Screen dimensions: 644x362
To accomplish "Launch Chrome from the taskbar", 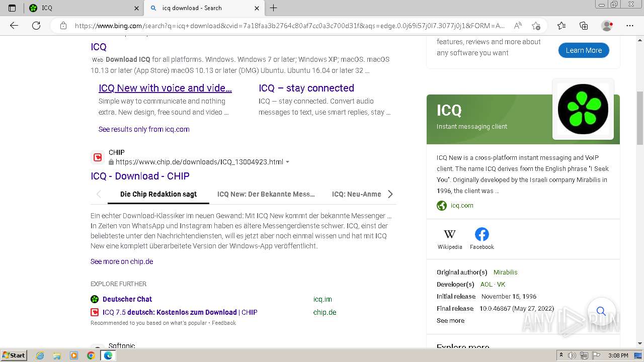I will [x=91, y=355].
